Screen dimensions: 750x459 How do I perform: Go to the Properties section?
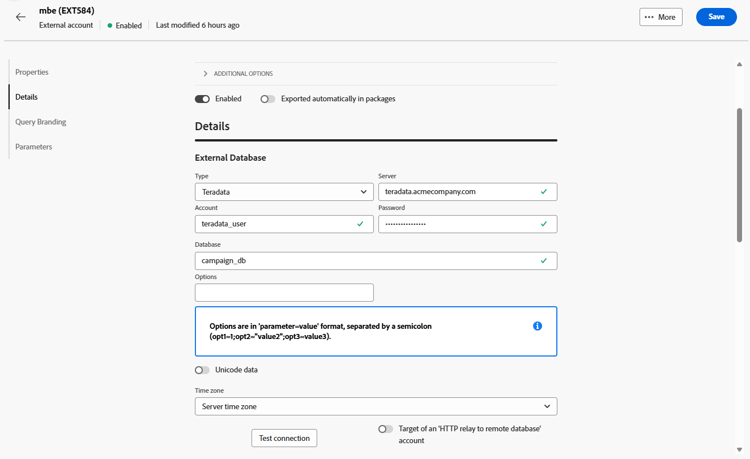click(x=32, y=72)
